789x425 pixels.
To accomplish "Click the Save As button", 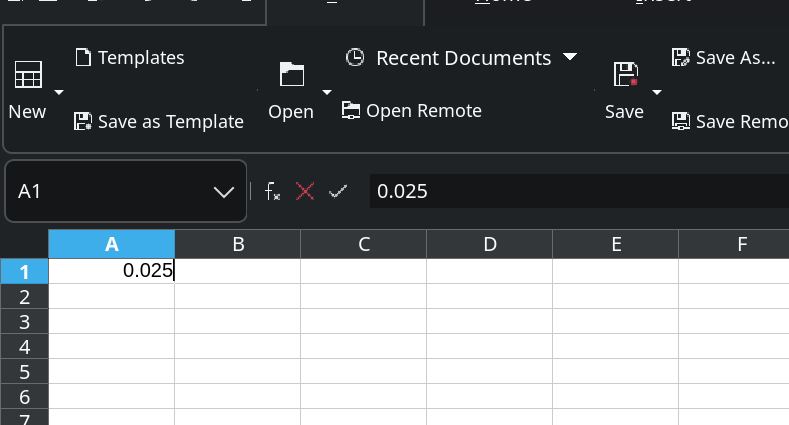I will click(724, 58).
